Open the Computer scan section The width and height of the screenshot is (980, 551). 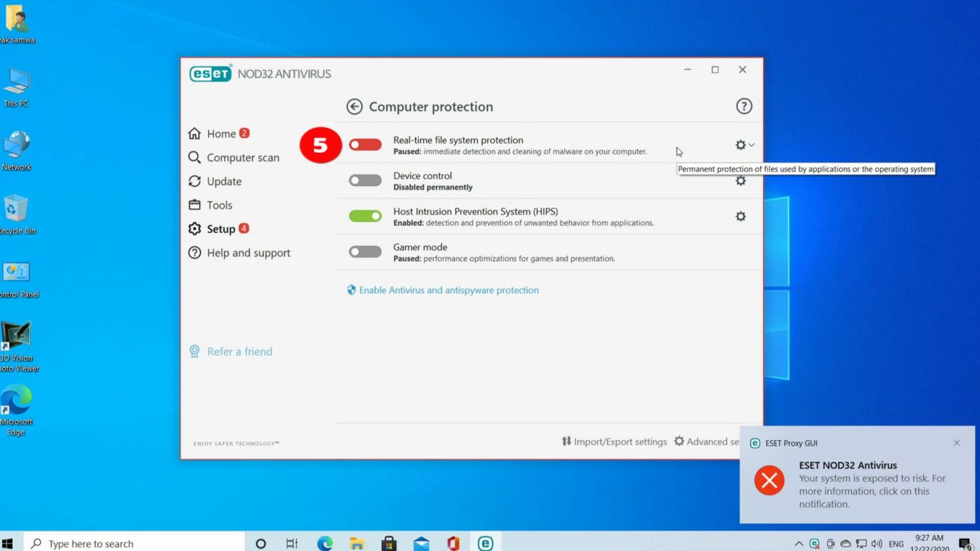tap(234, 157)
